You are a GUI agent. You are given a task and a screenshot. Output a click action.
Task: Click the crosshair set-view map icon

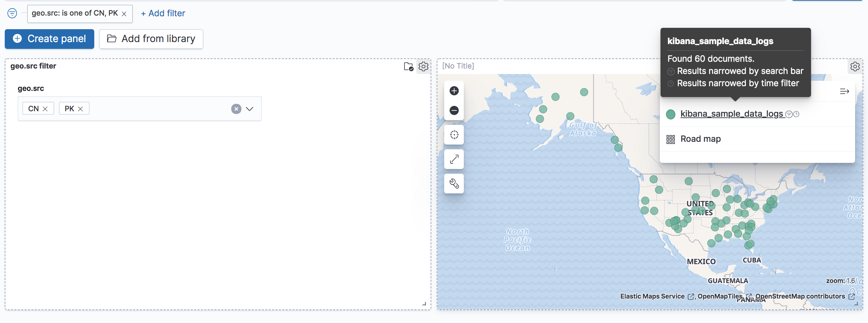[x=454, y=135]
